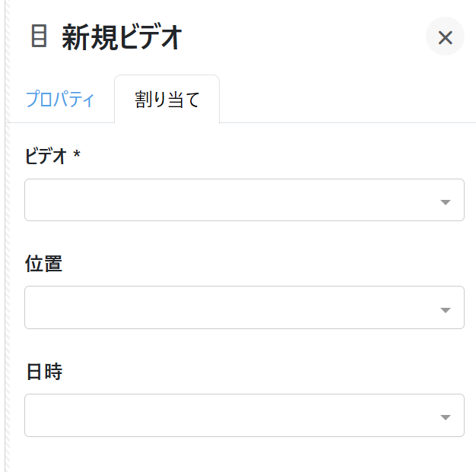Open the 位置 dropdown arrow
476x472 pixels.
(x=446, y=309)
